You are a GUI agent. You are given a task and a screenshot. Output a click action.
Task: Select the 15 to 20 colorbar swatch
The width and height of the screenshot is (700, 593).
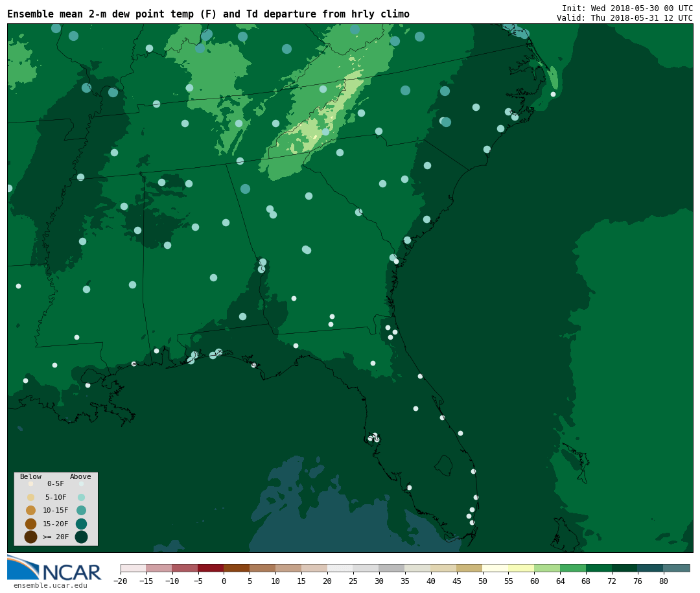[314, 568]
